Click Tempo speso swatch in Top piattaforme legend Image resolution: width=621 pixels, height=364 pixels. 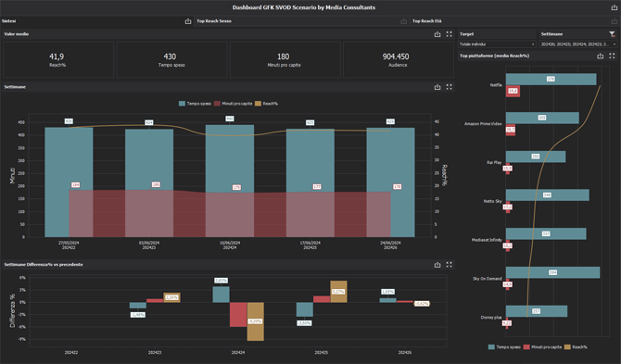click(491, 347)
